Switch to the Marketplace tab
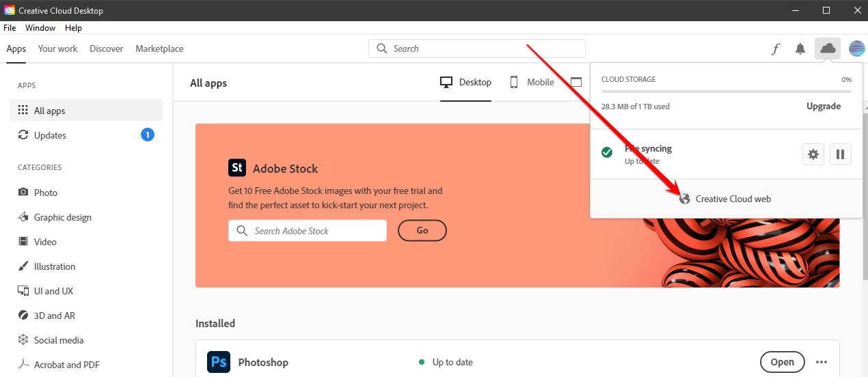Screen dimensions: 868x377 pos(159,48)
